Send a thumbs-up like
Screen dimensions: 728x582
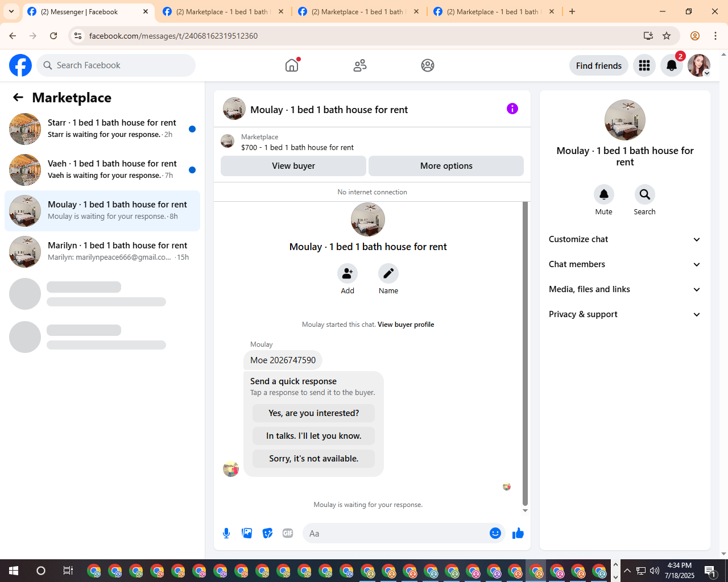click(518, 533)
